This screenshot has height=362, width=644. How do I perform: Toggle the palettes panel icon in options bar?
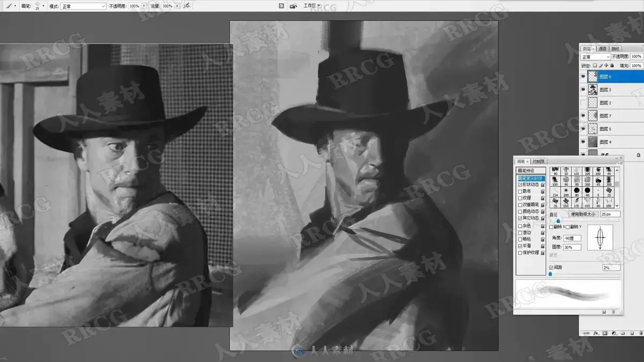point(282,6)
